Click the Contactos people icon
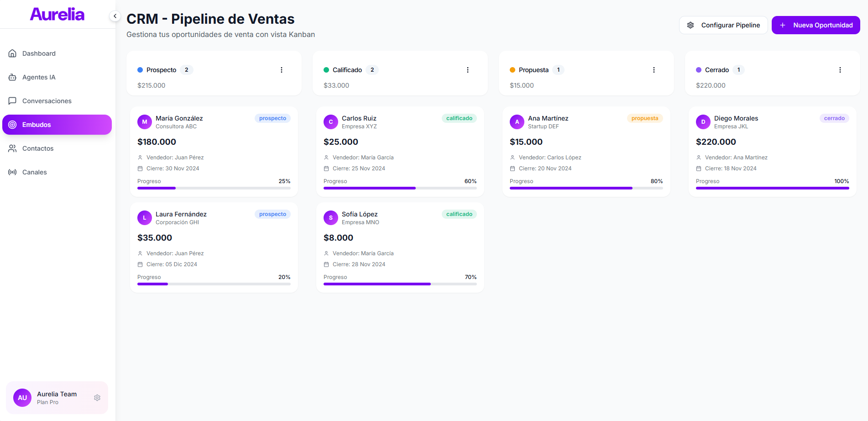Screen dimensions: 868x421 (x=12, y=148)
